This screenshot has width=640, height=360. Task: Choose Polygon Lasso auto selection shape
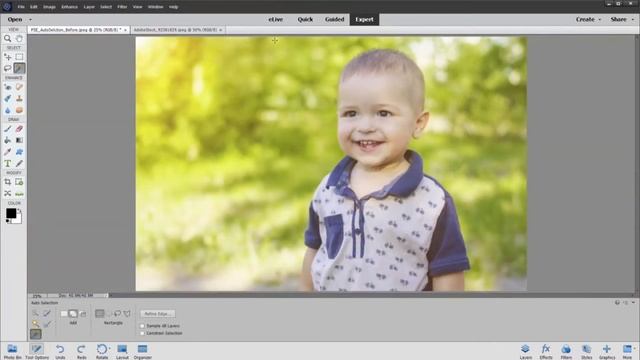pyautogui.click(x=127, y=313)
